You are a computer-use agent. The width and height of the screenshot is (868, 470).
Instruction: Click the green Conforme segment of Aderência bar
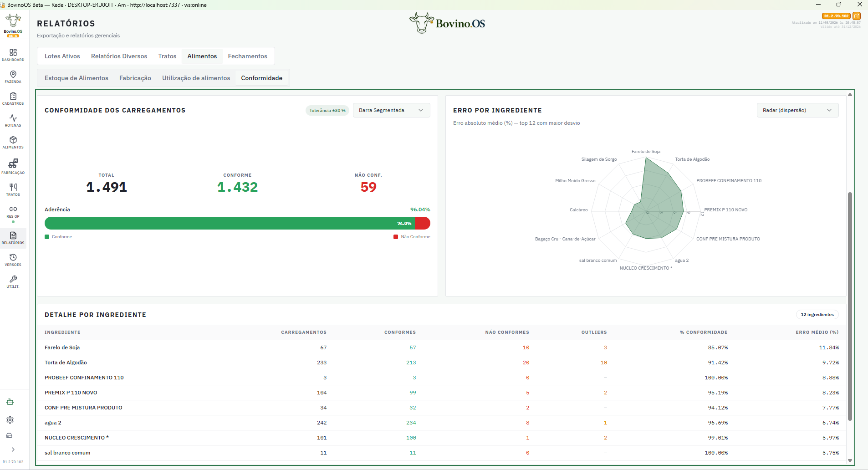point(230,223)
